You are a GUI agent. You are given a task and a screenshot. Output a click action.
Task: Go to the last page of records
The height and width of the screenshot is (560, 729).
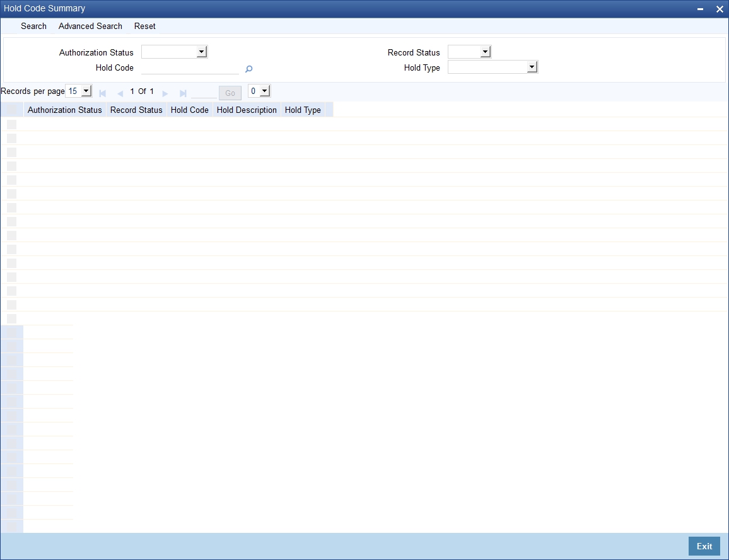click(183, 93)
